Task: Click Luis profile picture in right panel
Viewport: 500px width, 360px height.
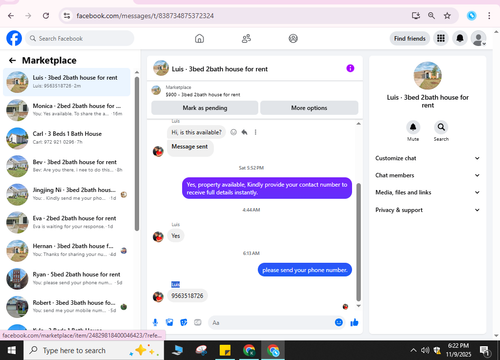Action: (427, 76)
